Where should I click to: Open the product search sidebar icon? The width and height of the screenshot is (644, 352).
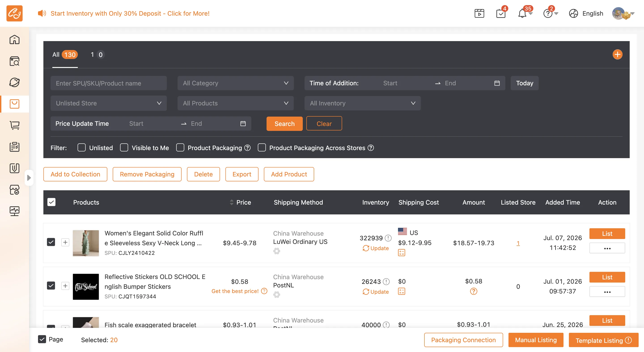[14, 61]
